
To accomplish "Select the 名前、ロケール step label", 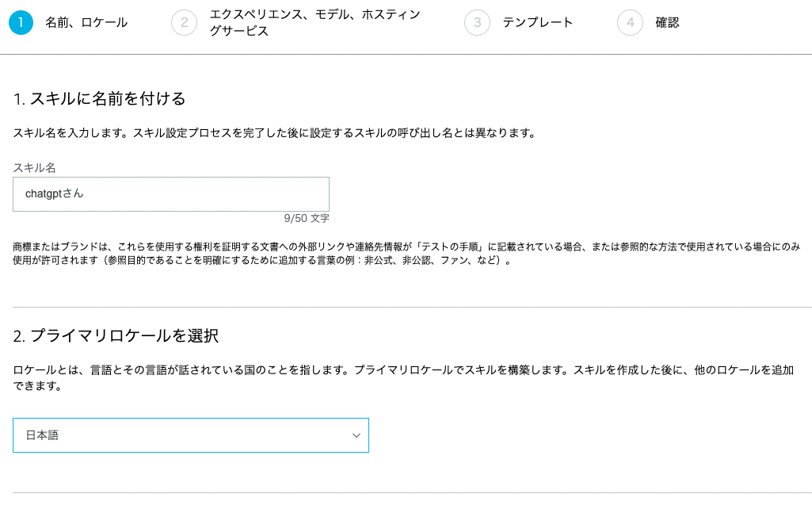I will pos(85,22).
